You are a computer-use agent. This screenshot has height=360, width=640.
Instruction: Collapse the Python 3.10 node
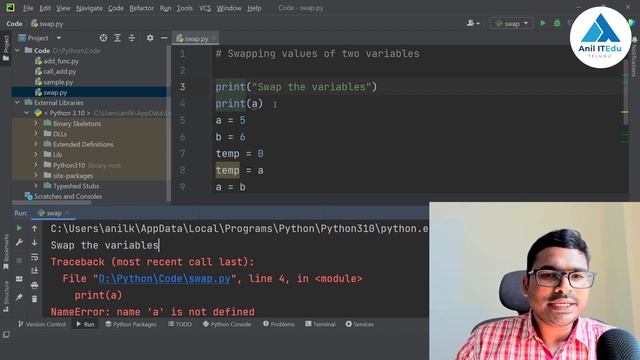pos(27,113)
